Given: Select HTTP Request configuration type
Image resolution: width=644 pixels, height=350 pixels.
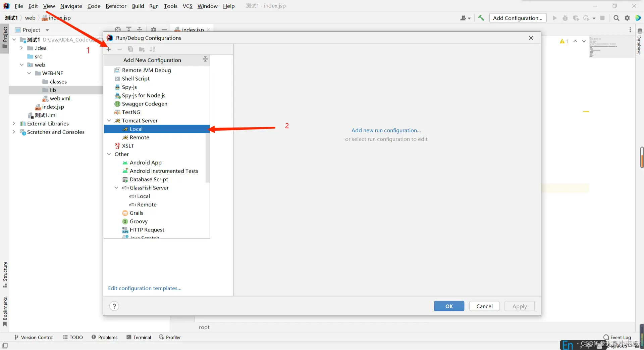Looking at the screenshot, I should [157, 230].
